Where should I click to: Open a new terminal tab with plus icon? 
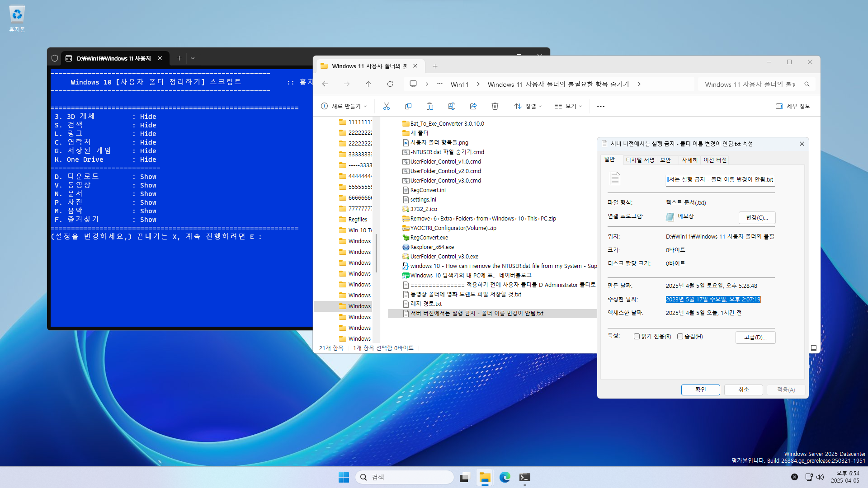(x=179, y=58)
